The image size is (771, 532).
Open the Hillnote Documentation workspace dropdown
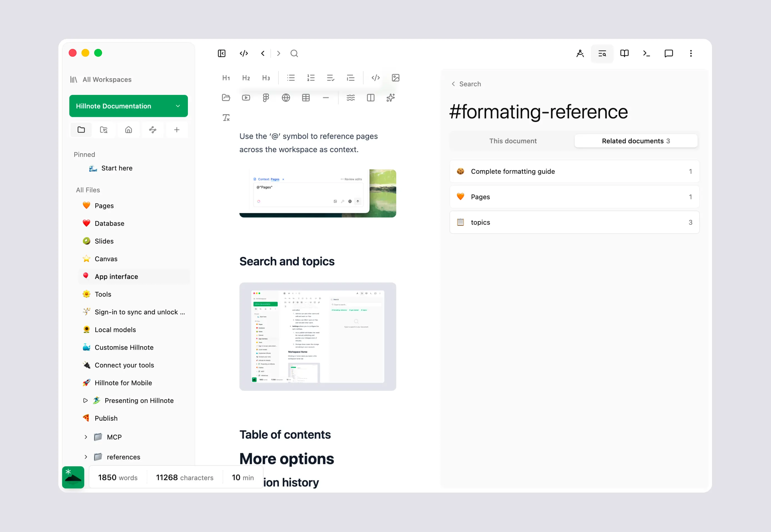pyautogui.click(x=128, y=106)
